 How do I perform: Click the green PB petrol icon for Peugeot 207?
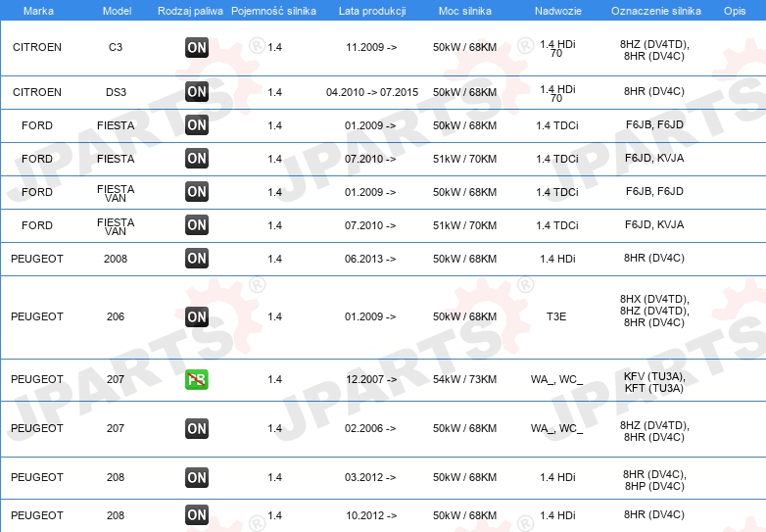[x=197, y=379]
